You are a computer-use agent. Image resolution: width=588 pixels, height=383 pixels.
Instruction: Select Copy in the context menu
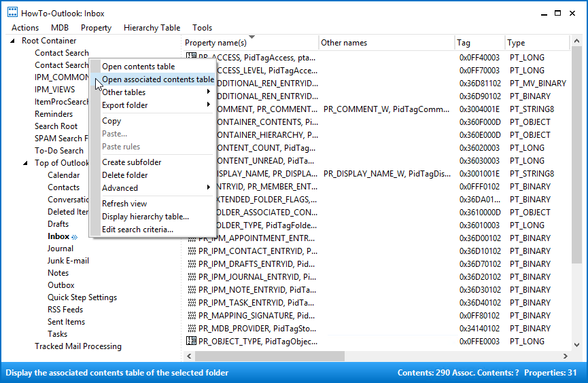pos(153,121)
